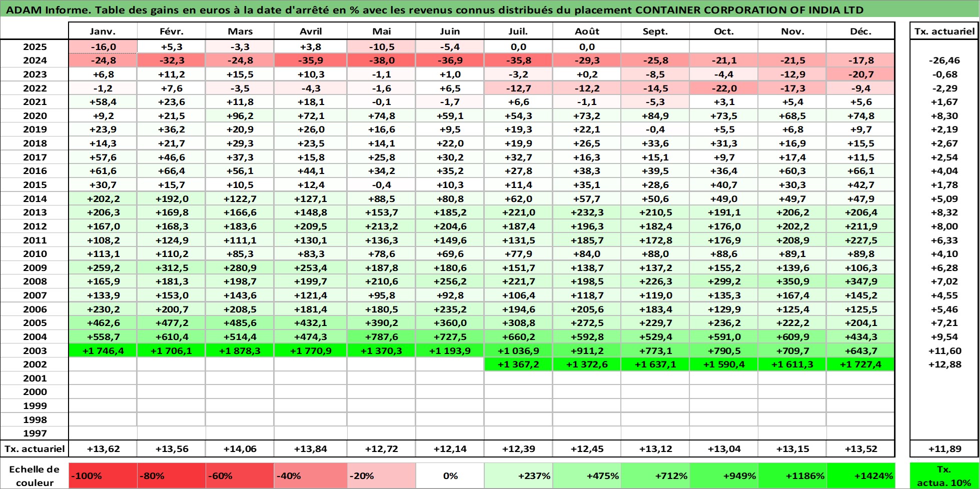Click the +12,14 actuarial total for Juin
This screenshot has width=980, height=489.
pos(450,449)
